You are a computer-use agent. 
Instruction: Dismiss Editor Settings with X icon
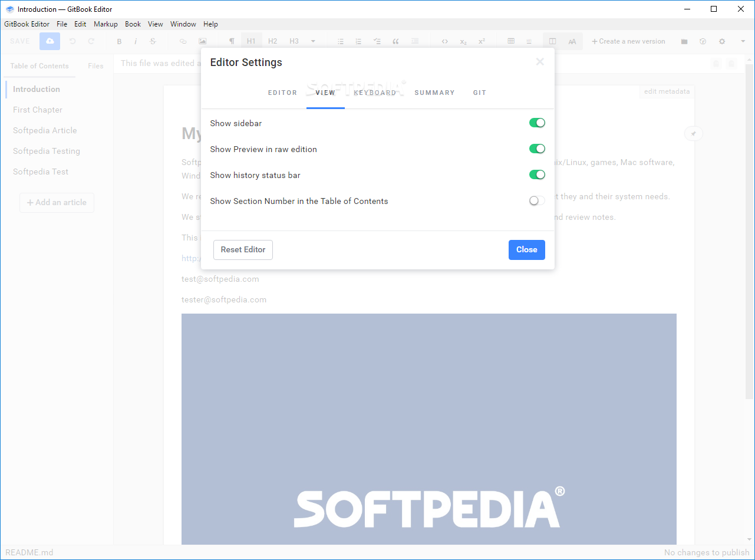(540, 62)
